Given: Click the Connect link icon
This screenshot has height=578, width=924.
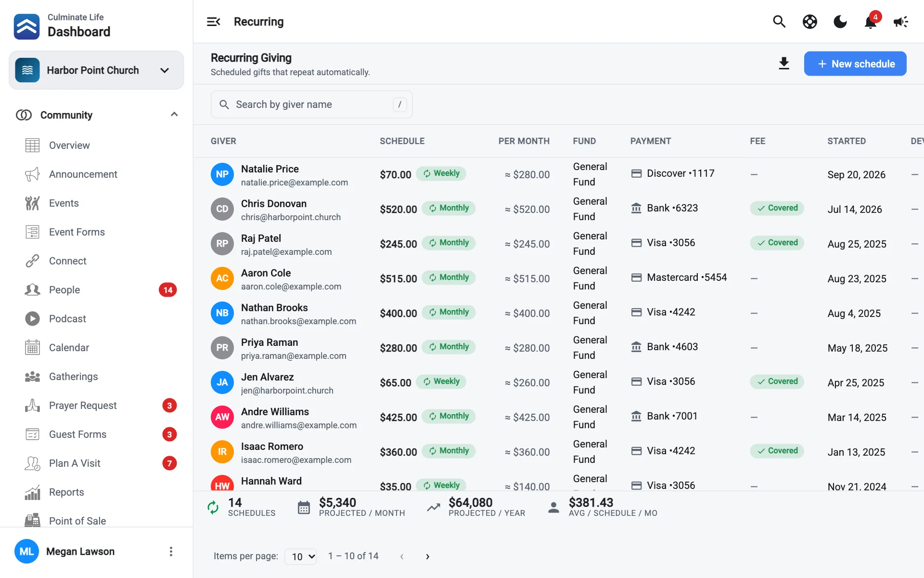Looking at the screenshot, I should click(32, 261).
